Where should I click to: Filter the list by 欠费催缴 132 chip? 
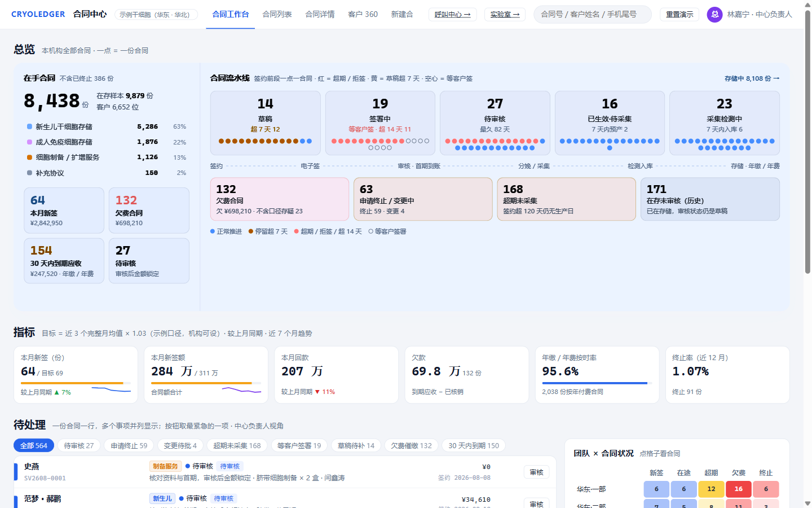[412, 445]
